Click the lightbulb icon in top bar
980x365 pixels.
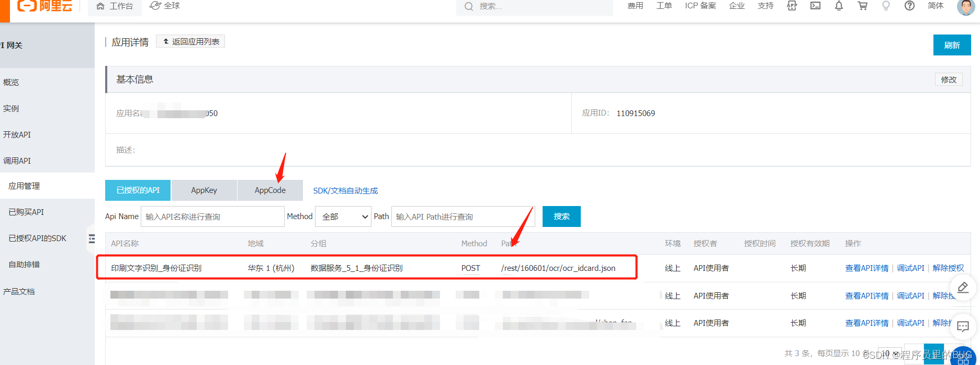[886, 6]
